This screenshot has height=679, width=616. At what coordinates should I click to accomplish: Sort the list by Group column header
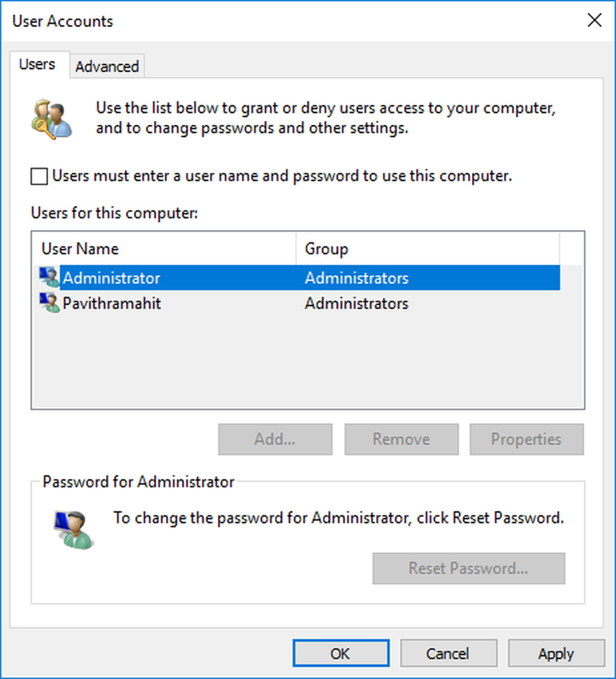pos(327,249)
